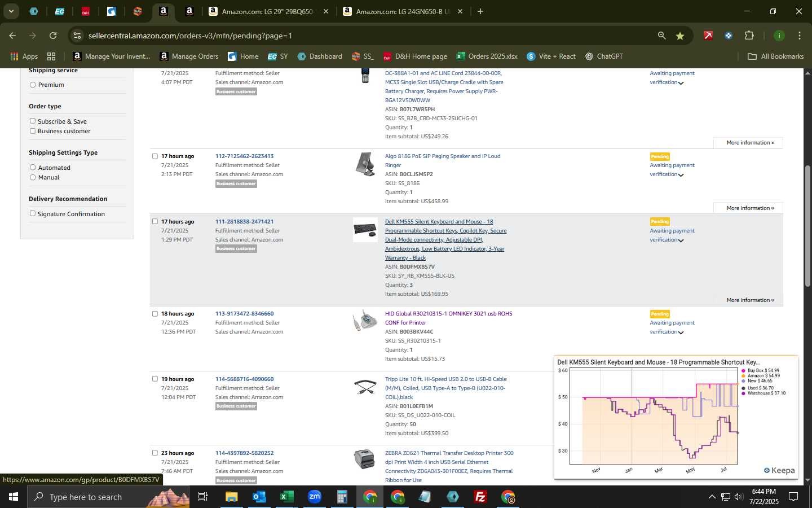Select Automated shipping settings type
This screenshot has height=508, width=812.
tap(33, 167)
